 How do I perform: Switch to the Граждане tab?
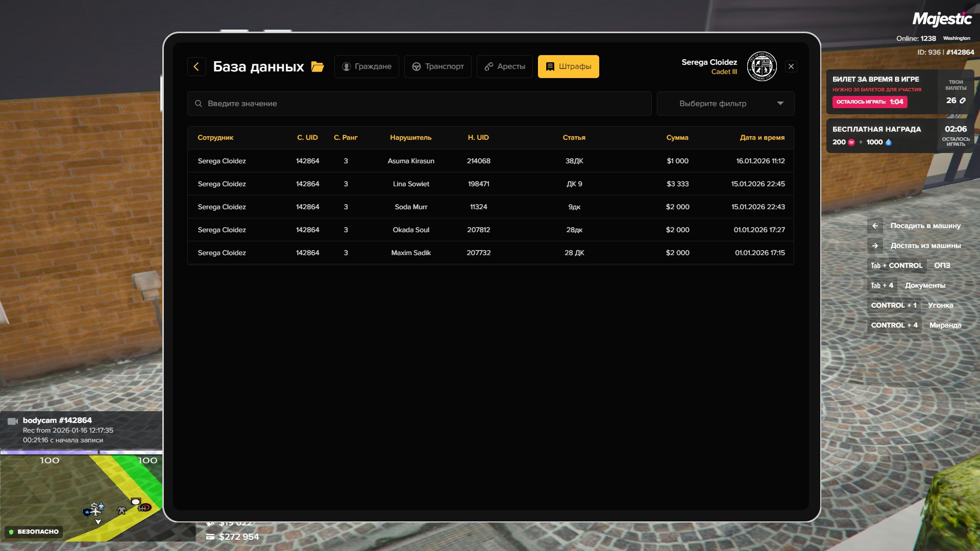(366, 66)
